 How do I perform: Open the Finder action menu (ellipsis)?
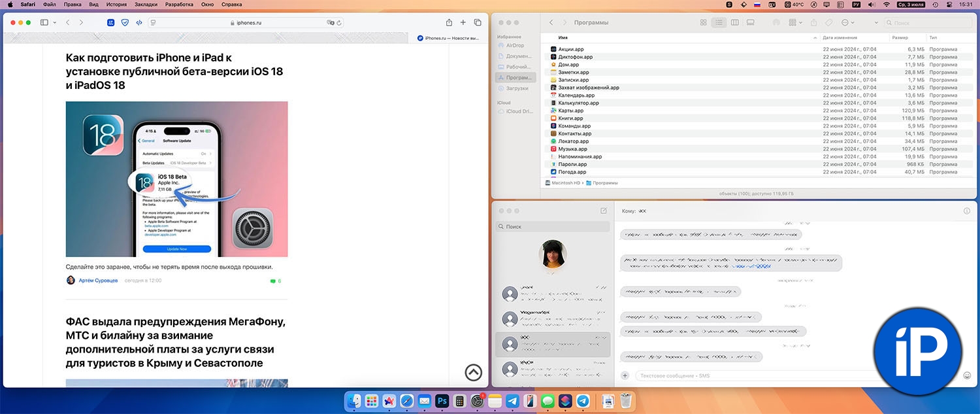point(847,23)
